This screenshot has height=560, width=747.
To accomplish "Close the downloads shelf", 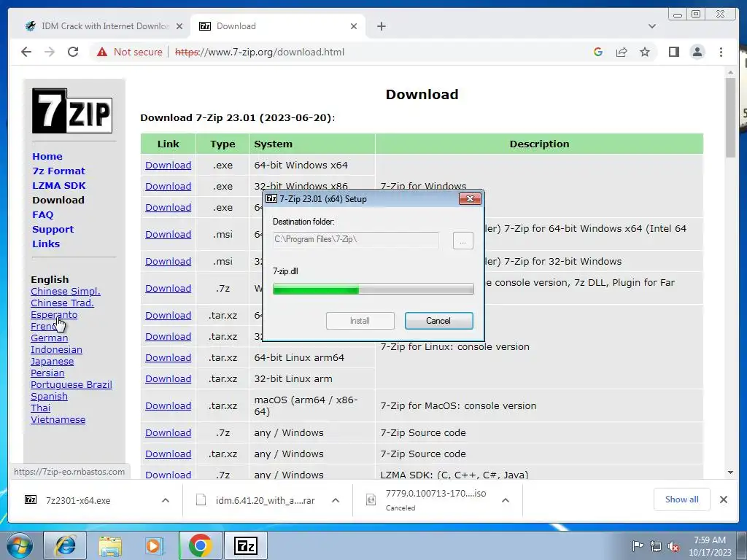I will click(723, 499).
